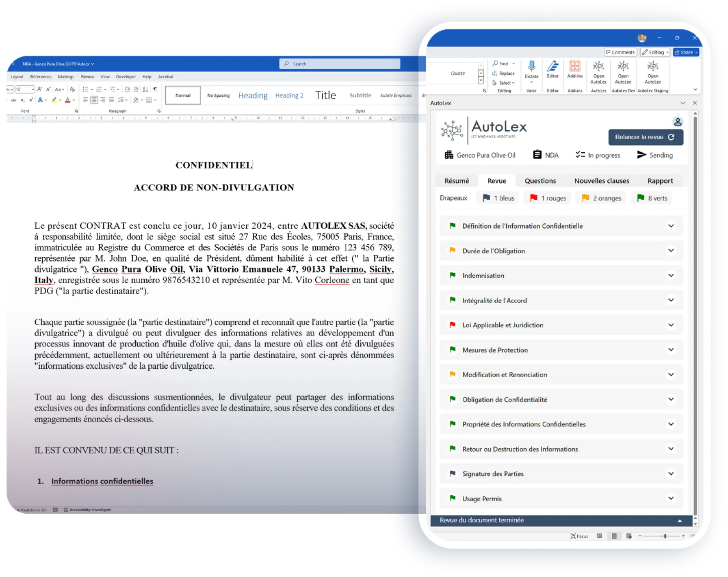Click the Comments button

[x=620, y=52]
